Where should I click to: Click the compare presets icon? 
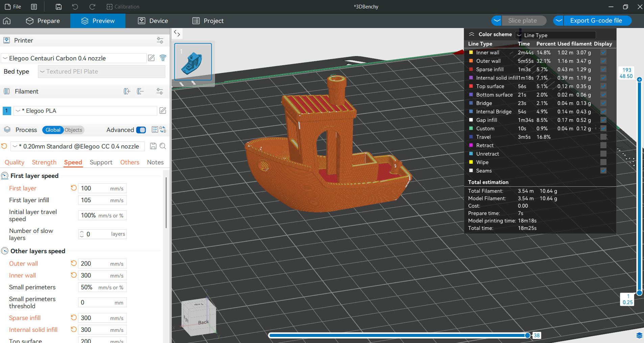click(x=163, y=130)
